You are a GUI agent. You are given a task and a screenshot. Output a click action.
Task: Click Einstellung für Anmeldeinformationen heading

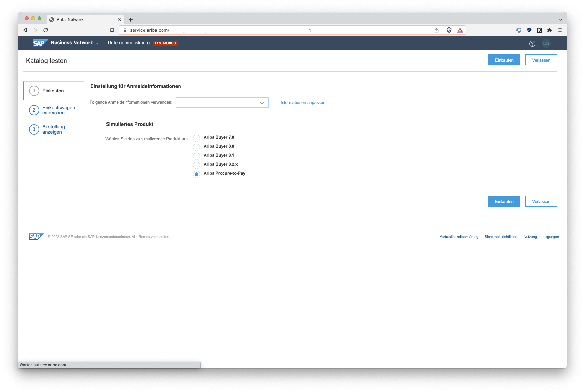[135, 86]
